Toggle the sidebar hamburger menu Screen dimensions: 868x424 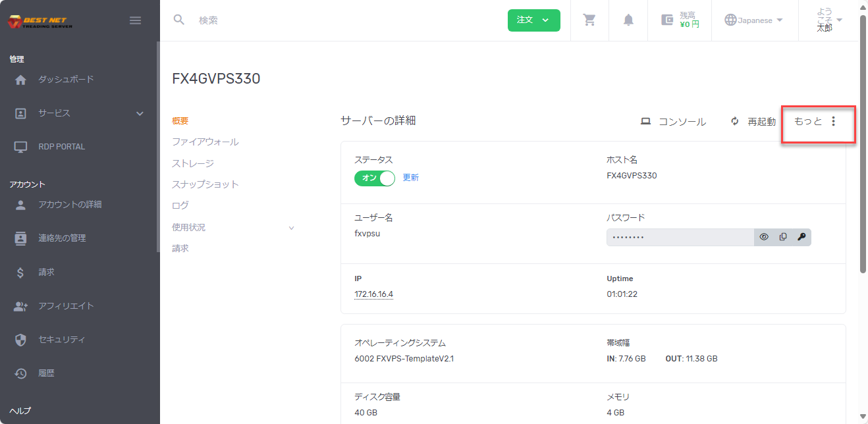135,20
